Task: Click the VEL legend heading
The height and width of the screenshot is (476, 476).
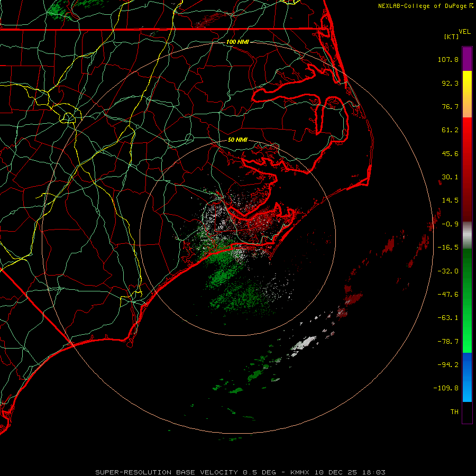Action: (464, 32)
